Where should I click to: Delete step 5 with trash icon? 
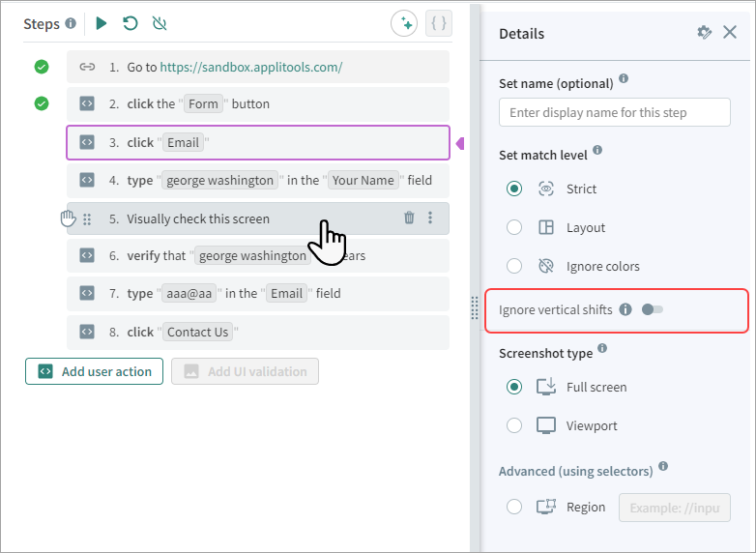409,218
